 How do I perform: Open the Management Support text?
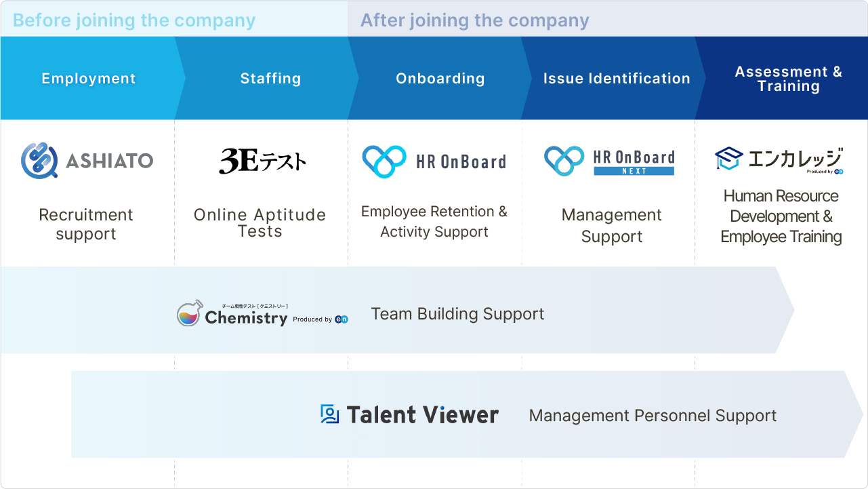(612, 226)
